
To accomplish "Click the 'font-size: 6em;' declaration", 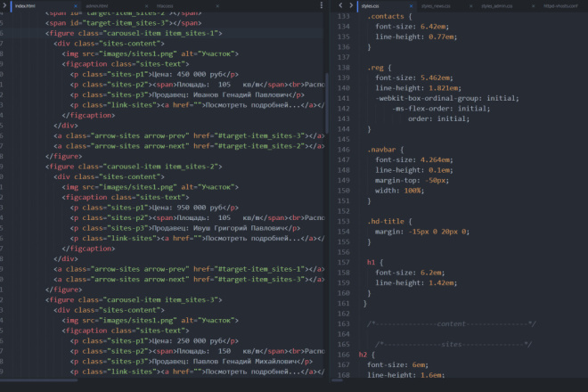I will point(397,365).
